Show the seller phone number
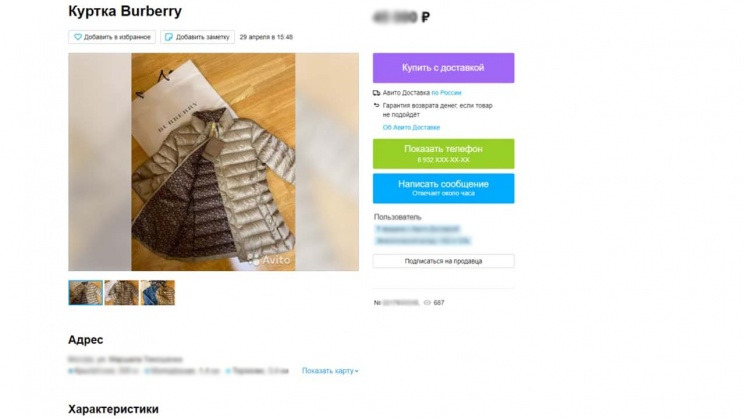This screenshot has width=745, height=419. 443,153
